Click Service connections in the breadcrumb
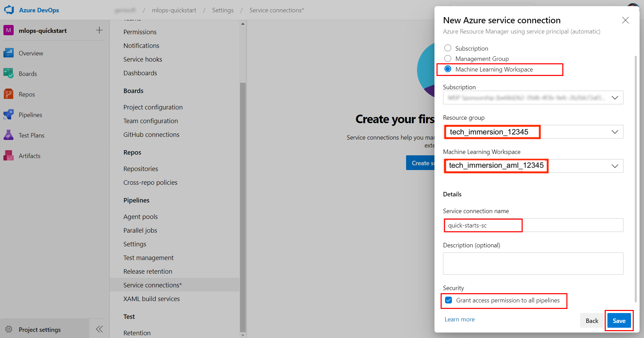The height and width of the screenshot is (338, 644). coord(277,10)
